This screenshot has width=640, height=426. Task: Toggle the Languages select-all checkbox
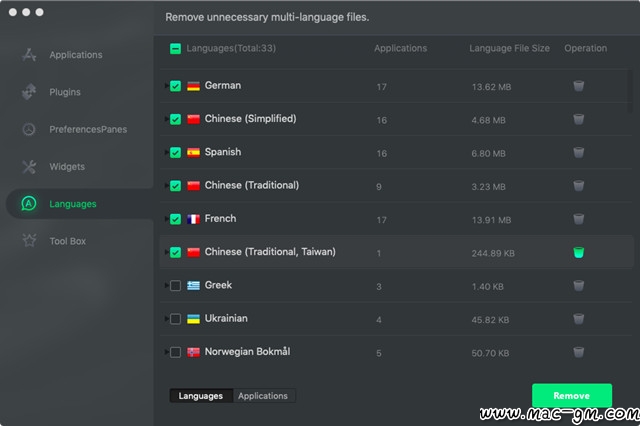176,48
